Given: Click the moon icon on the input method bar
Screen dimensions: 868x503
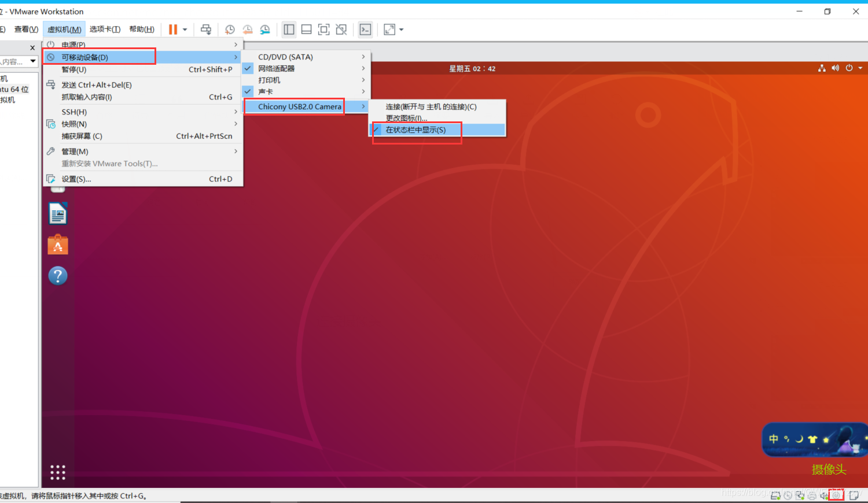Looking at the screenshot, I should [799, 439].
